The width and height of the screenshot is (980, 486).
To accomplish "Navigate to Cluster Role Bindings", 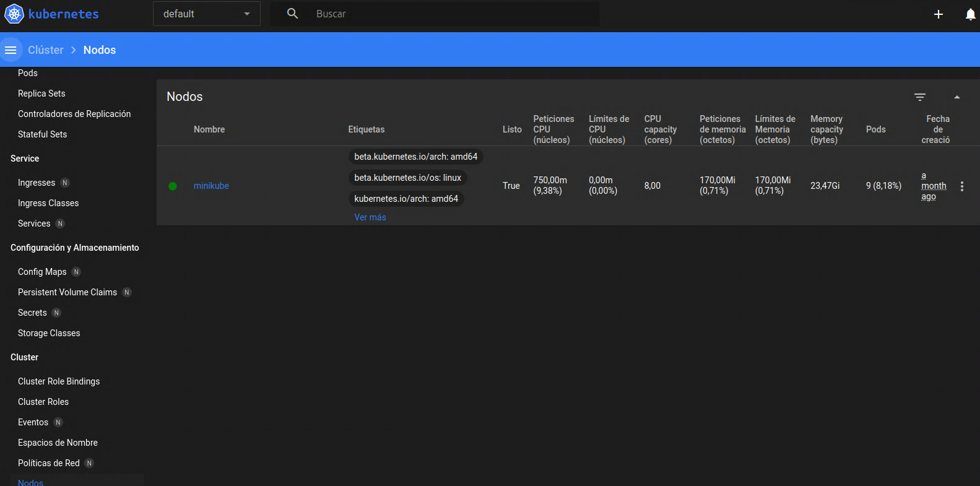I will 59,381.
